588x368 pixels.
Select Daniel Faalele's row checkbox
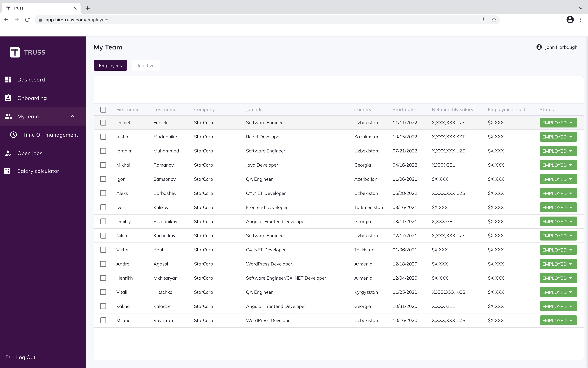103,123
